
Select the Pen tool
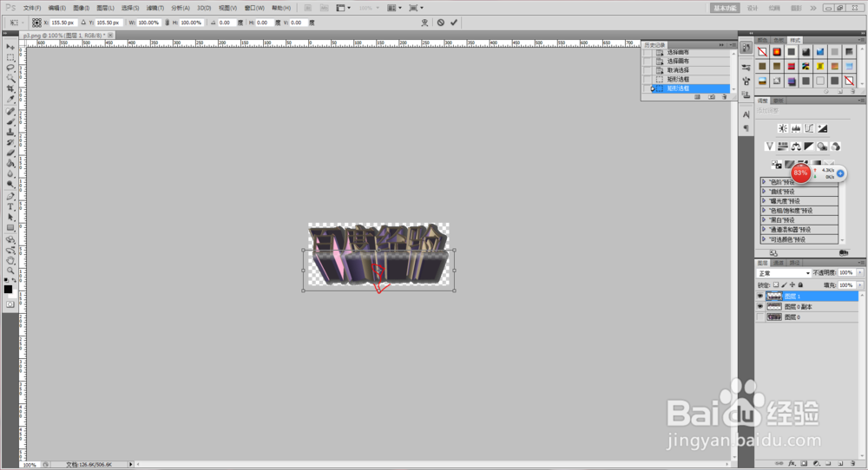point(10,196)
